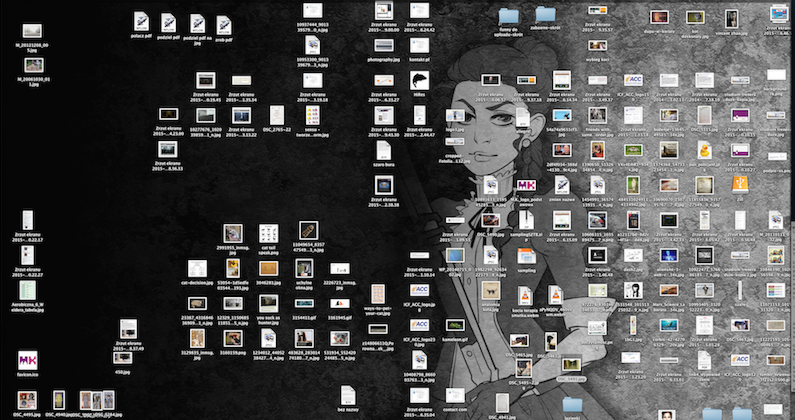Image resolution: width=795 pixels, height=420 pixels.
Task: Select the yellow rubber duck file
Action: (704, 150)
